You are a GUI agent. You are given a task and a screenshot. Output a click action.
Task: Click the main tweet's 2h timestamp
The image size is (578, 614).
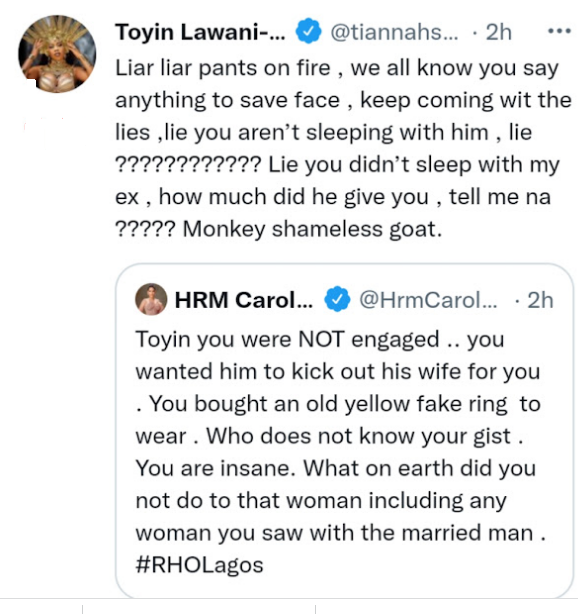pyautogui.click(x=498, y=32)
